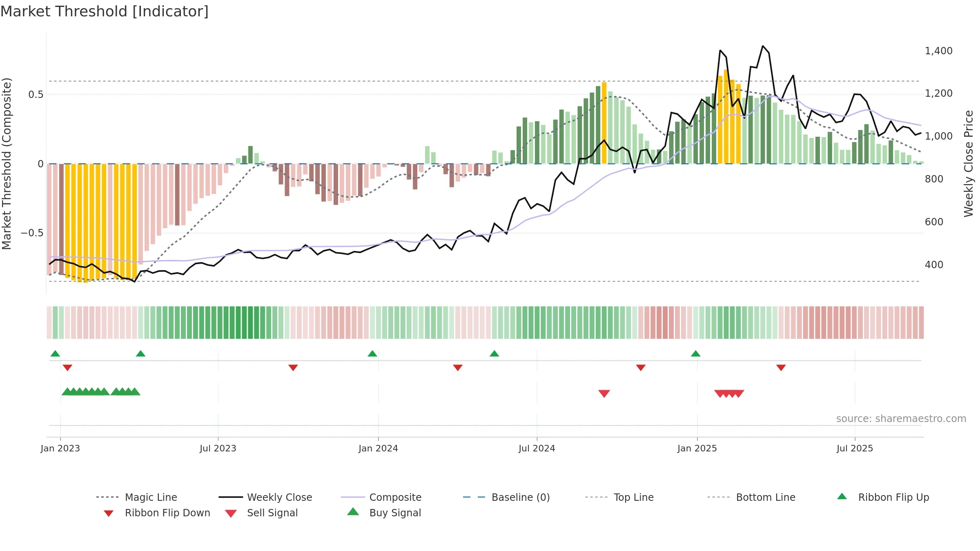Click the Market Threshold (Composite) axis title
The height and width of the screenshot is (551, 980).
pos(7,163)
